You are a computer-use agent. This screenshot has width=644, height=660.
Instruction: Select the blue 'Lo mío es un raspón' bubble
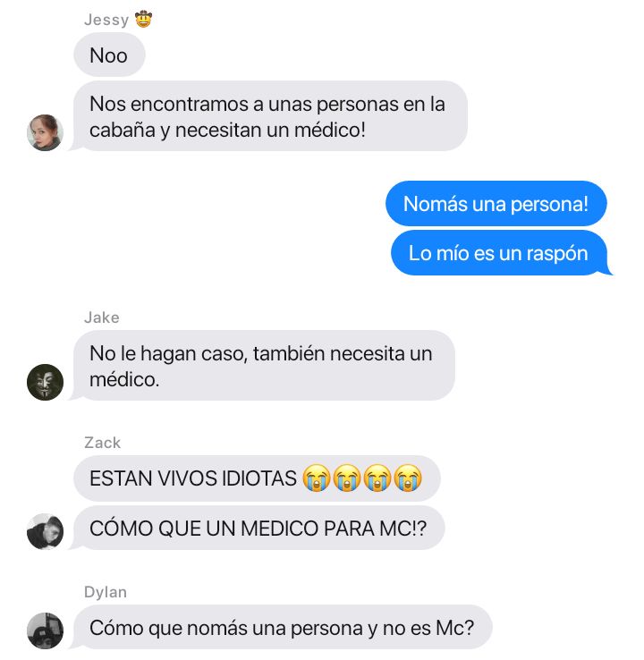[500, 253]
